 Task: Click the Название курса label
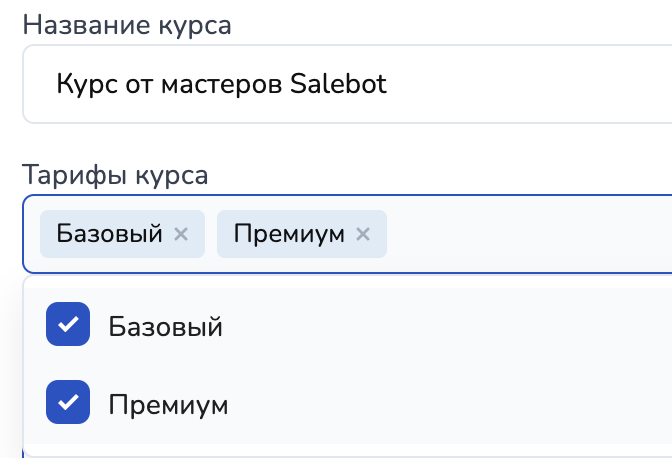(126, 25)
